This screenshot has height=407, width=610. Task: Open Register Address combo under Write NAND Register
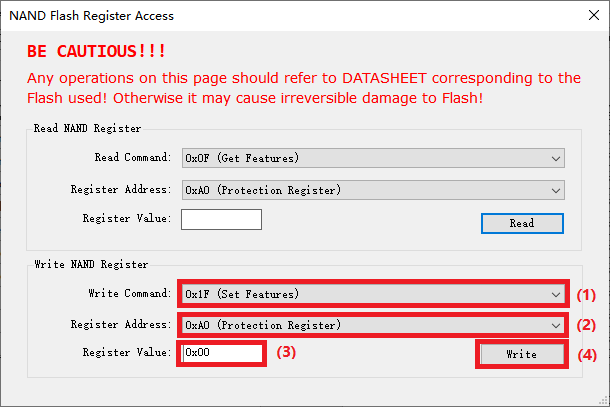[360, 324]
